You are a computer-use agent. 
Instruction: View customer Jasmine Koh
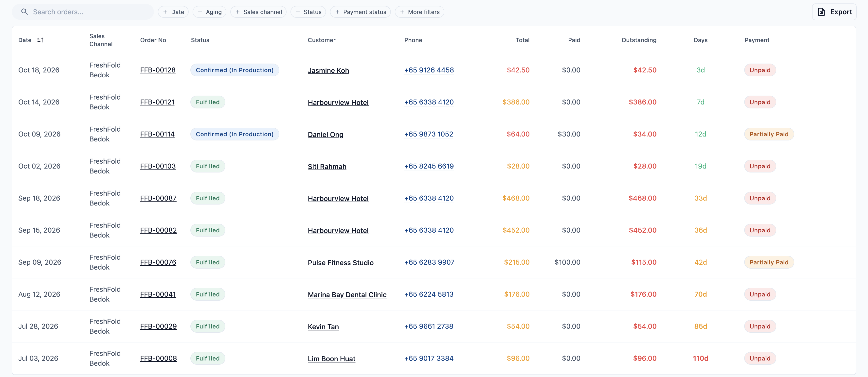(328, 70)
